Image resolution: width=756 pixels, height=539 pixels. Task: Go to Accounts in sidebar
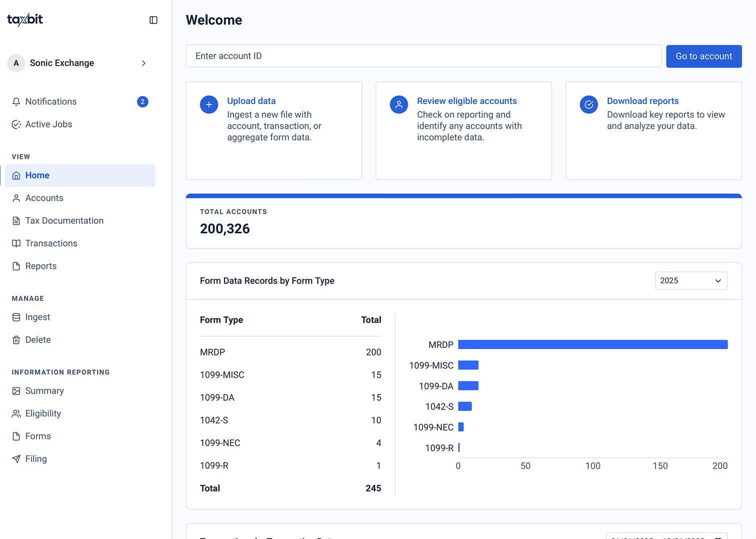coord(80,198)
